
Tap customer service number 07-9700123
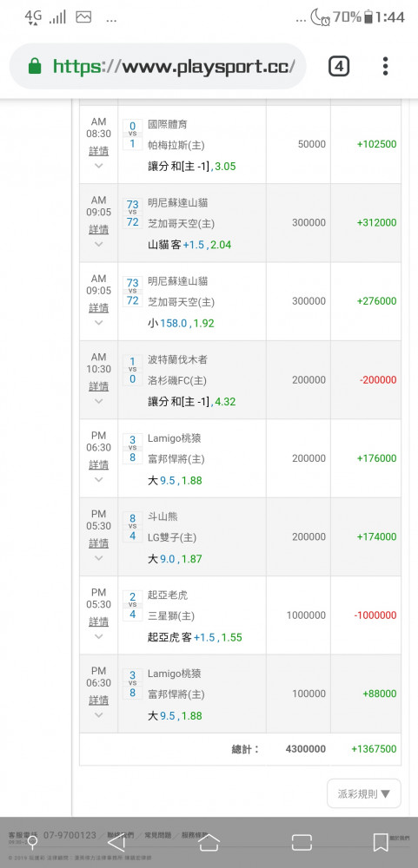coord(70,835)
